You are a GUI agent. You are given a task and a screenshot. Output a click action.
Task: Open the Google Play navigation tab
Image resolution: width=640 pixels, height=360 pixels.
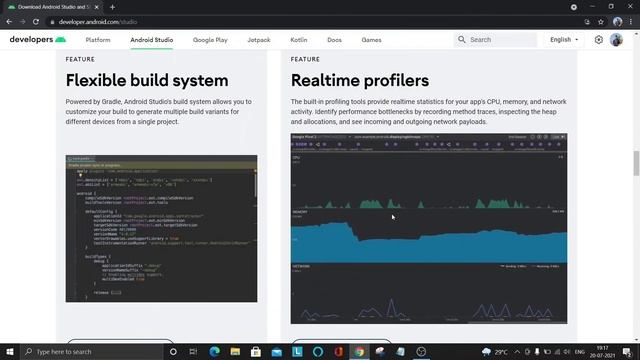point(210,40)
